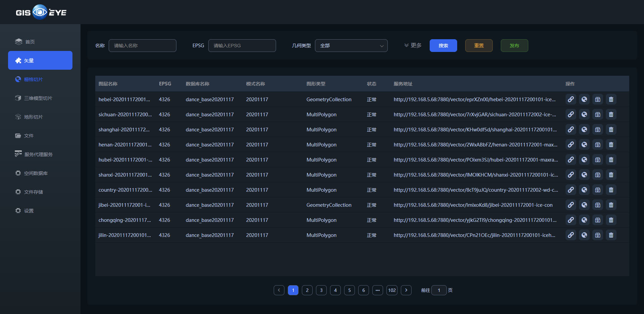Delete the sichuan layer via its trash icon
This screenshot has height=314, width=644.
(x=611, y=114)
